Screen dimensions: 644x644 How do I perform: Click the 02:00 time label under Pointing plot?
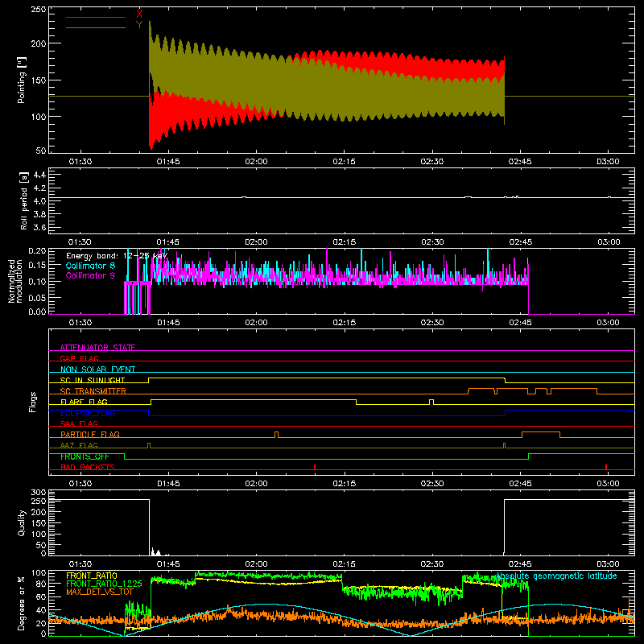(x=256, y=162)
